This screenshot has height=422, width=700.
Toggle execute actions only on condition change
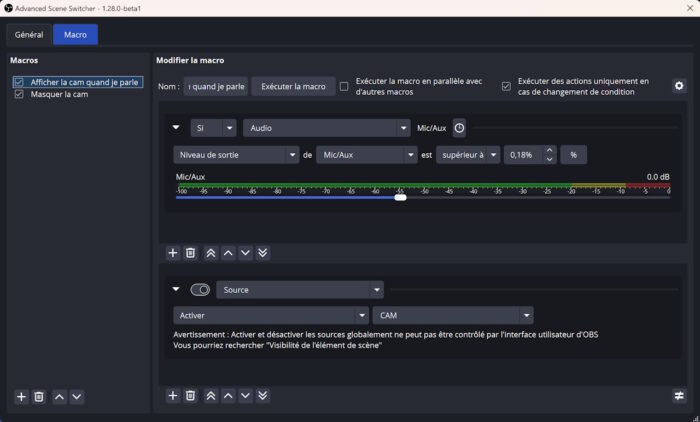tap(506, 86)
